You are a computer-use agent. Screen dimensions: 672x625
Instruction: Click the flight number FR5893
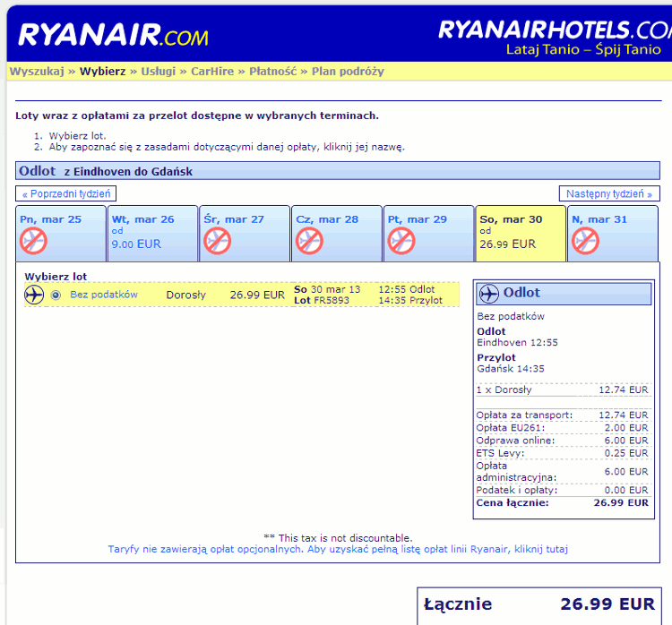(332, 300)
